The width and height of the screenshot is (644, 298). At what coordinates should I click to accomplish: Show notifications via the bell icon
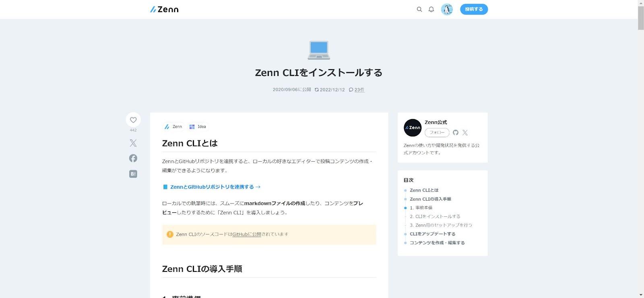tap(431, 9)
